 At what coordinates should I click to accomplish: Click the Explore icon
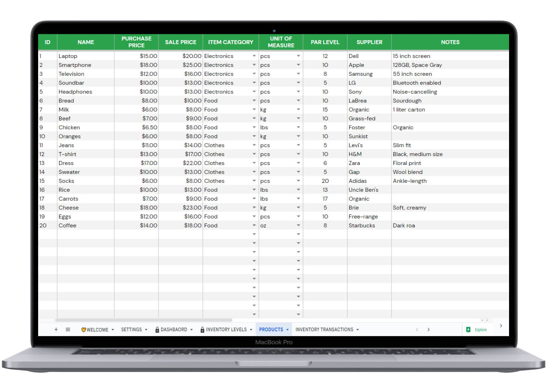point(468,330)
